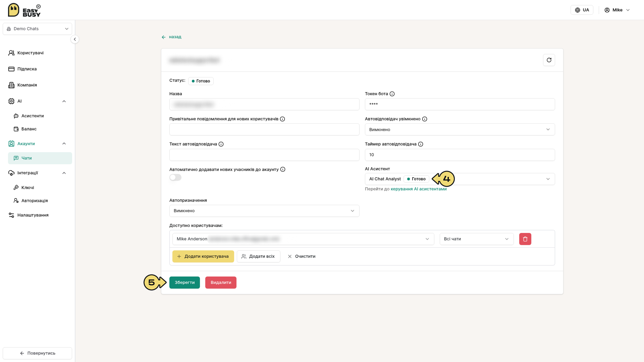Click the Налаштування sliders icon

[x=11, y=215]
